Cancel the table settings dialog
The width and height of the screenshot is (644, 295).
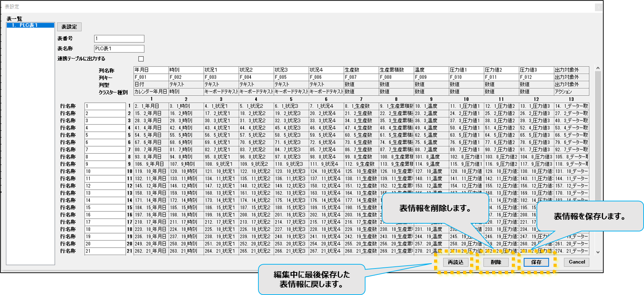(x=576, y=262)
